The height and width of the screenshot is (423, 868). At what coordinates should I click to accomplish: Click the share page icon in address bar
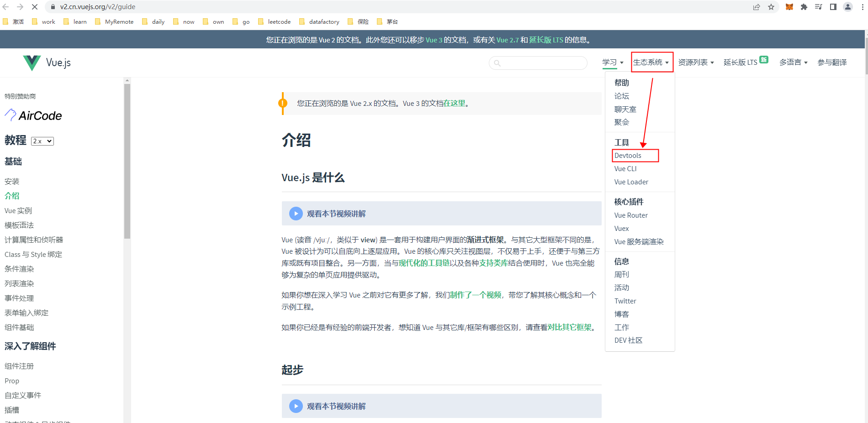click(757, 7)
